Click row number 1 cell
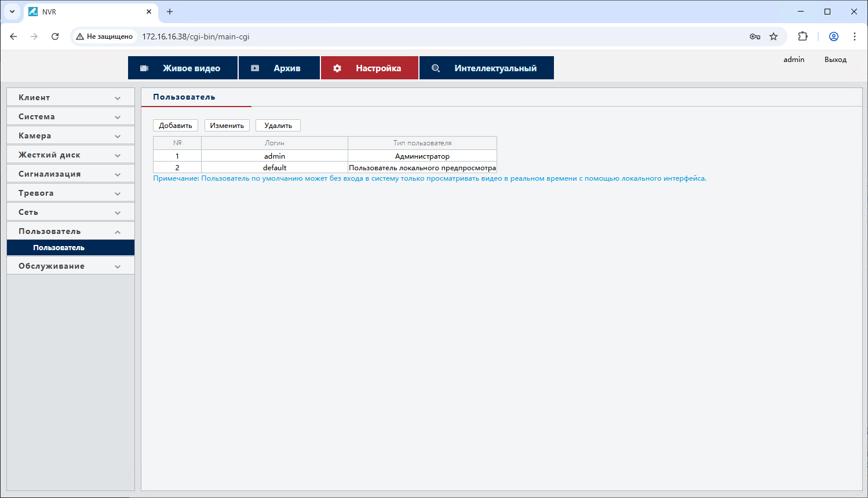The height and width of the screenshot is (498, 868). click(177, 156)
